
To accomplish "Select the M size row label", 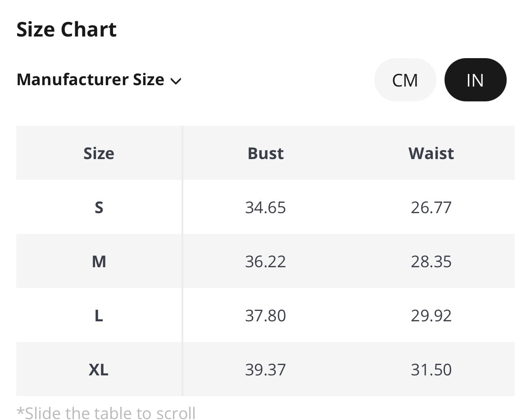I will 99,261.
